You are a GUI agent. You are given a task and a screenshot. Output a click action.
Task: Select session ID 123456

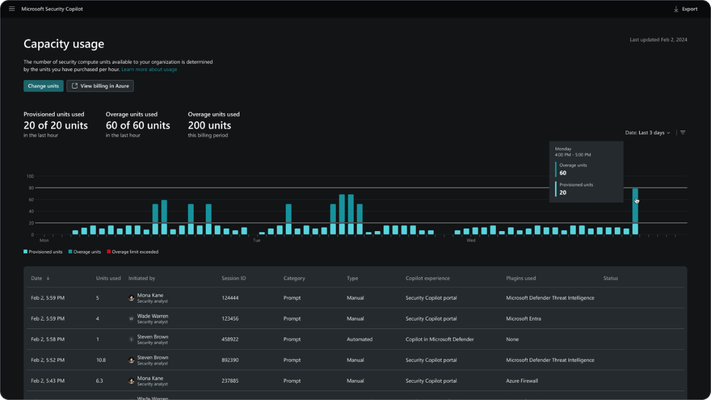coord(230,319)
